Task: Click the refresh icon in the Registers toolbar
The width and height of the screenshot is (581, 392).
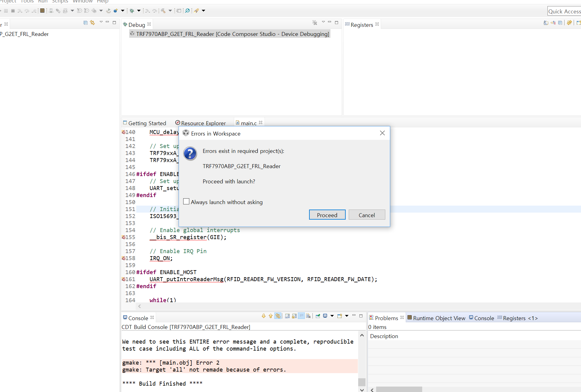Action: pyautogui.click(x=569, y=23)
